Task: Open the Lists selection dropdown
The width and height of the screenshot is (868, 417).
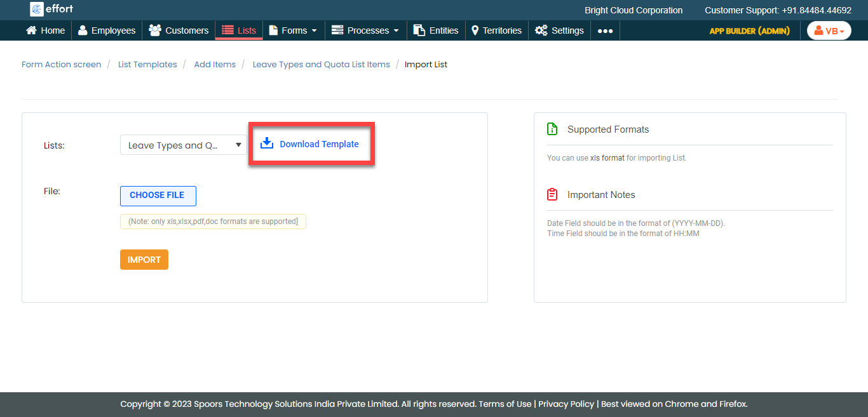Action: 183,145
